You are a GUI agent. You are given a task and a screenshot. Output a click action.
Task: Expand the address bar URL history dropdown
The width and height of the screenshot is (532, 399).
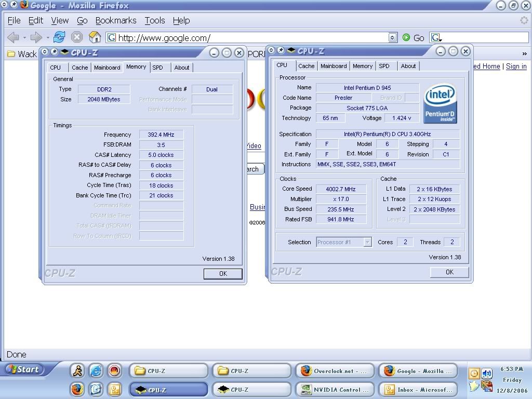[x=392, y=37]
